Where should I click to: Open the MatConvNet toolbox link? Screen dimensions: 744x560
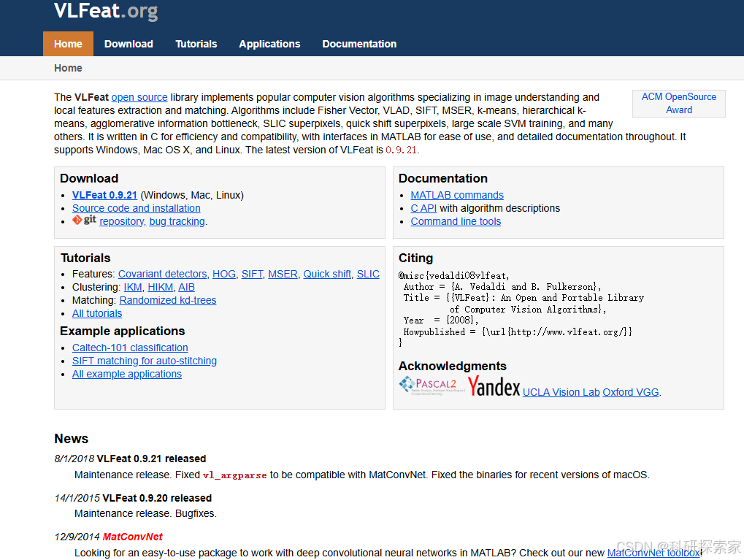654,553
